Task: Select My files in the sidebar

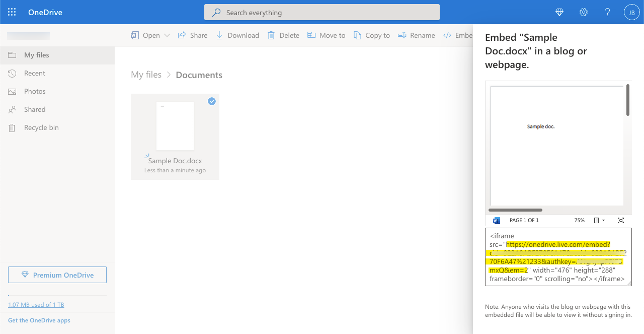Action: pyautogui.click(x=57, y=55)
